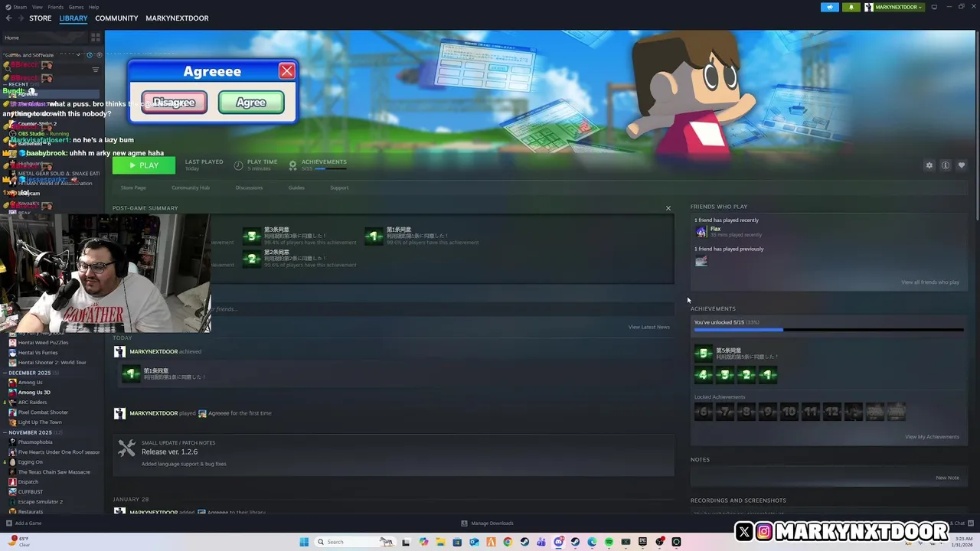
Task: Click the achievements progress bar
Action: tap(828, 331)
